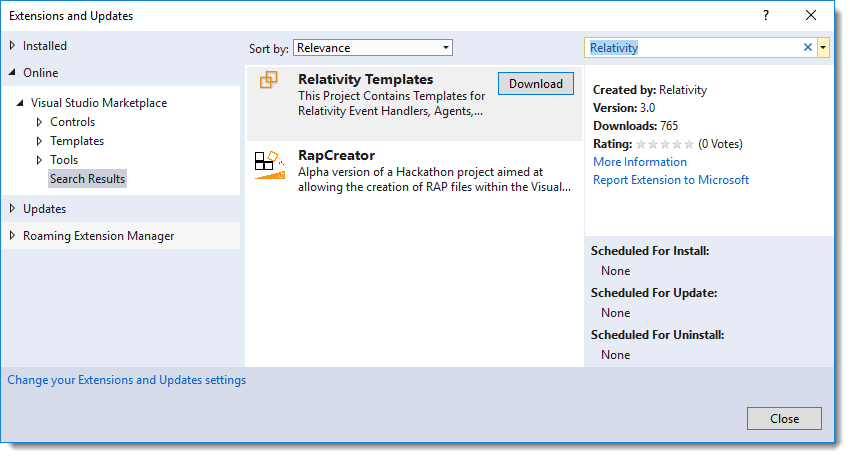Expand the Controls tree node

pos(39,122)
